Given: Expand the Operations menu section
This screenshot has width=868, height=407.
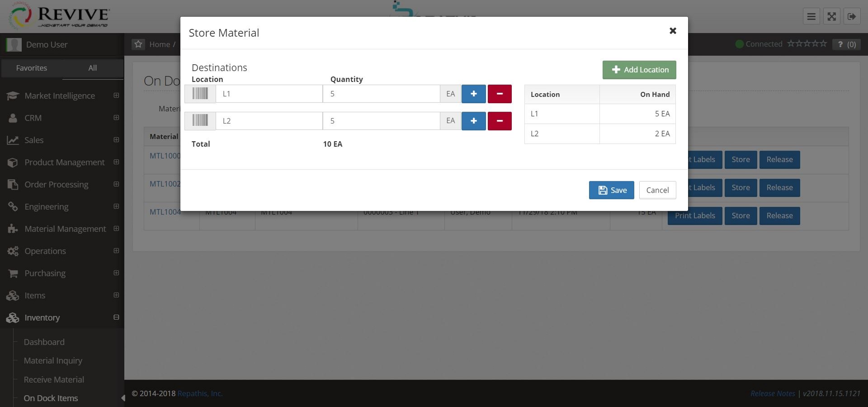Looking at the screenshot, I should click(x=116, y=250).
